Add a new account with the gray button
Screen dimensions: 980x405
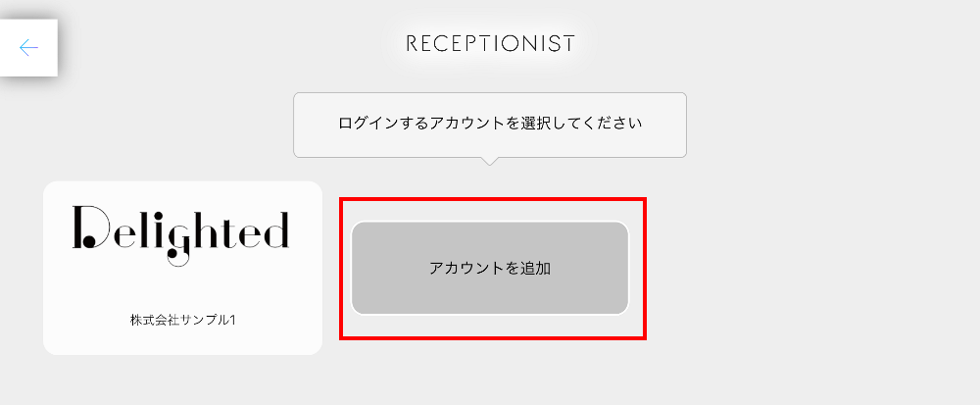[x=489, y=268]
